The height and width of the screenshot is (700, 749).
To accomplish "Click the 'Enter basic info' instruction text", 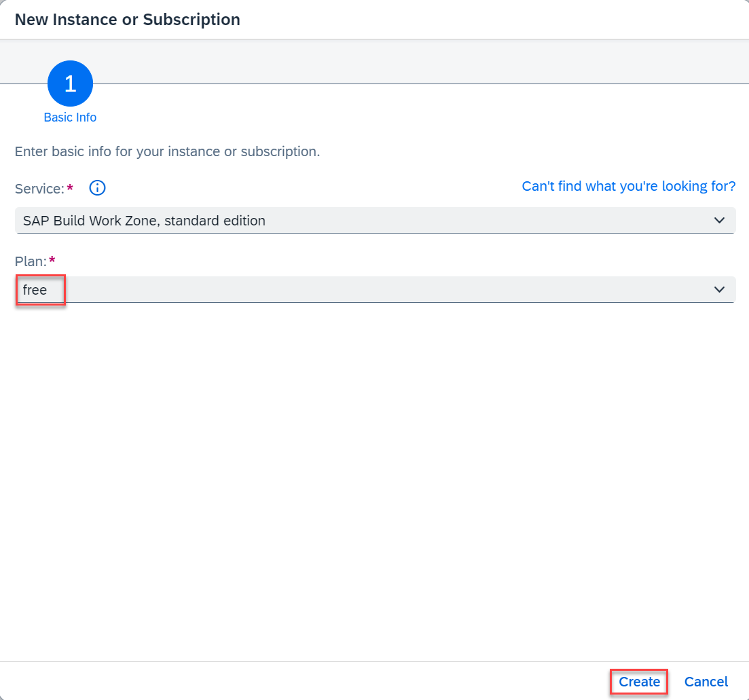I will pos(167,151).
